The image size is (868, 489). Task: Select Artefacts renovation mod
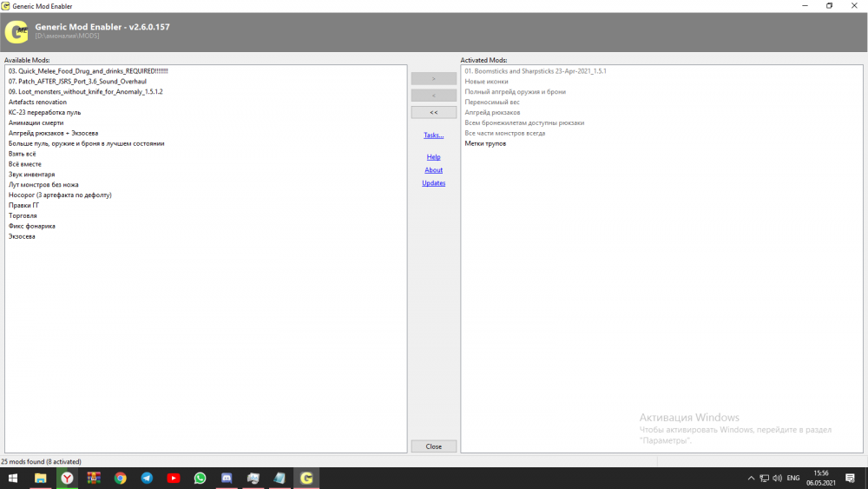[x=37, y=102]
